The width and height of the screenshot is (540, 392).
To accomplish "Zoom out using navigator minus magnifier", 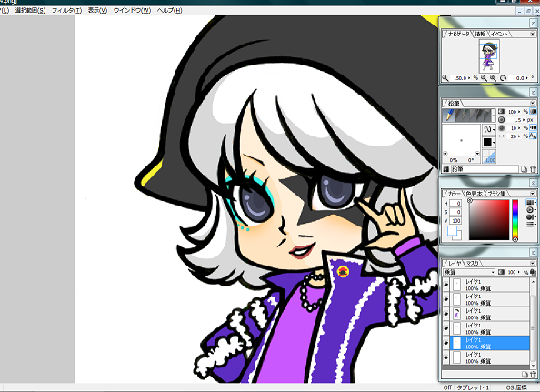I will [485, 78].
